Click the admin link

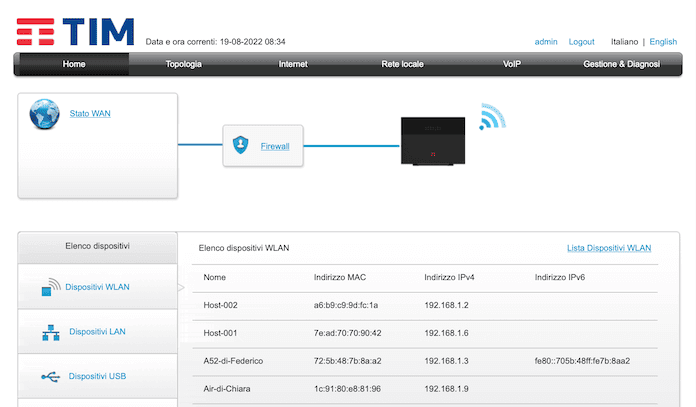click(x=546, y=42)
